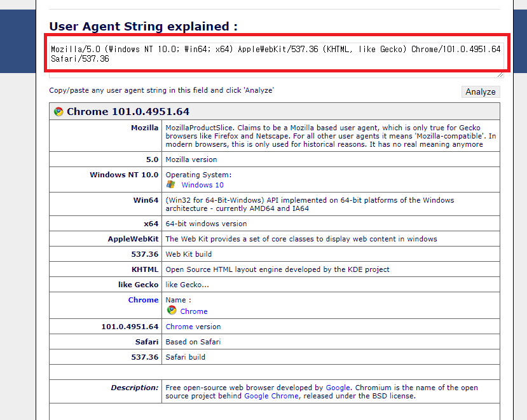Click the Chrome icon under Name
Screen dimensions: 527x420
[172, 310]
